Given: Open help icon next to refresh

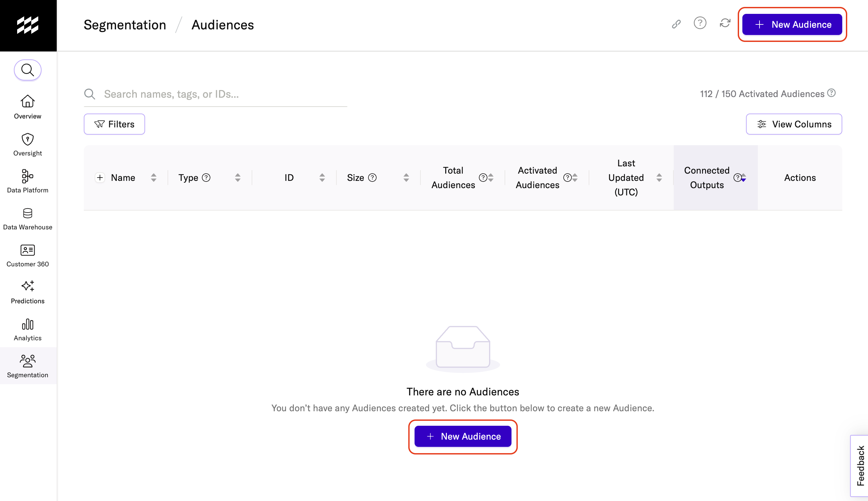Looking at the screenshot, I should point(699,23).
